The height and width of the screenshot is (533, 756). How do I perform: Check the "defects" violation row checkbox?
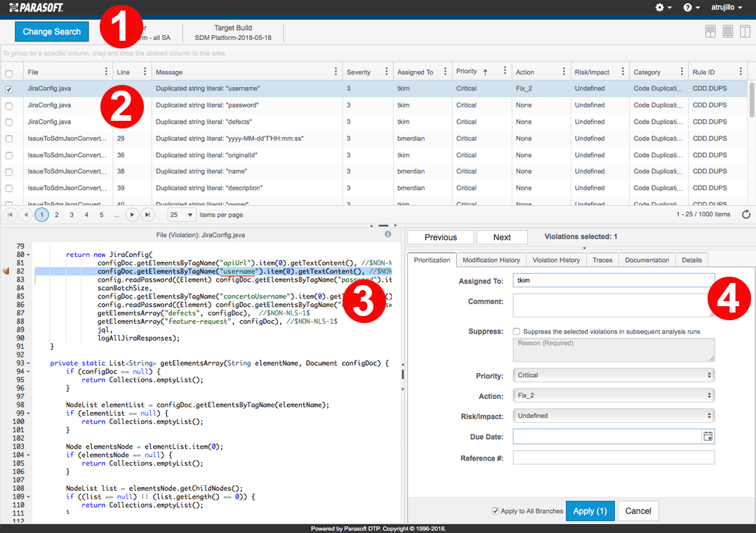coord(9,122)
